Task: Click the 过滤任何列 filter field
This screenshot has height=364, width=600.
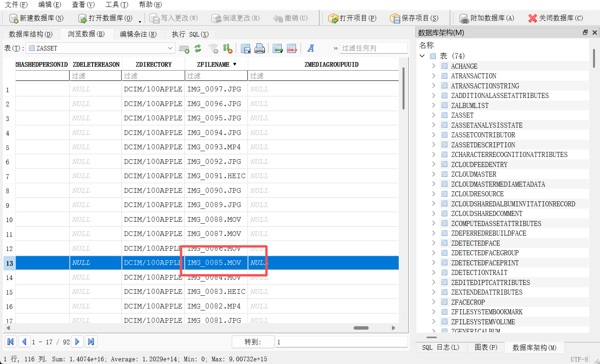Action: click(374, 48)
